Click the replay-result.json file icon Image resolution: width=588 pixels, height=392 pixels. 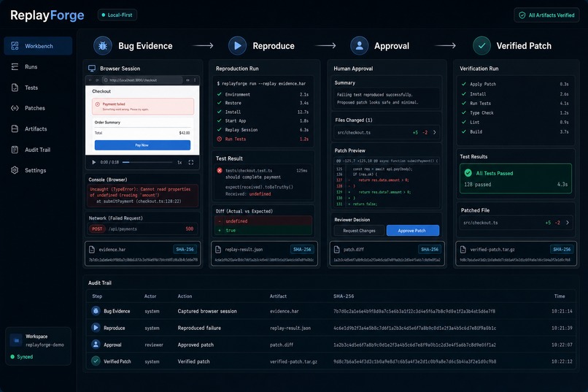click(x=218, y=250)
